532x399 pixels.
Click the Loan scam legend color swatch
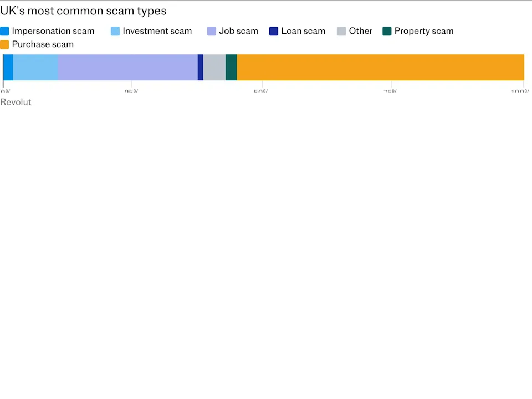pos(274,31)
